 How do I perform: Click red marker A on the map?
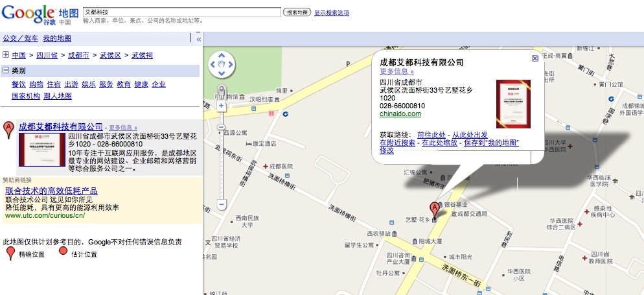pyautogui.click(x=434, y=209)
